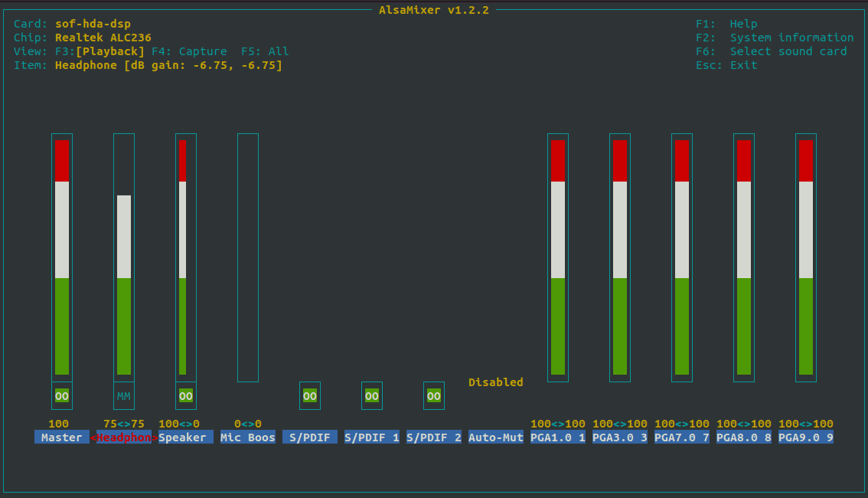This screenshot has width=868, height=498.
Task: Click the PGA7.0 7 volume bar
Action: tap(682, 257)
